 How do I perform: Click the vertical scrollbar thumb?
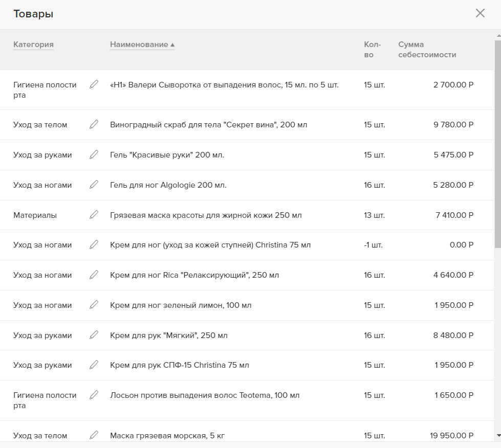[498, 144]
